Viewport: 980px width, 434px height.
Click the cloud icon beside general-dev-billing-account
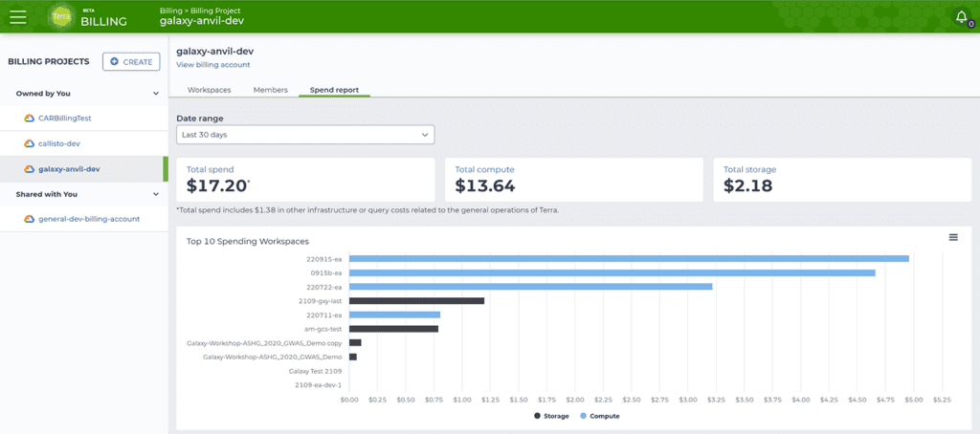pos(29,219)
